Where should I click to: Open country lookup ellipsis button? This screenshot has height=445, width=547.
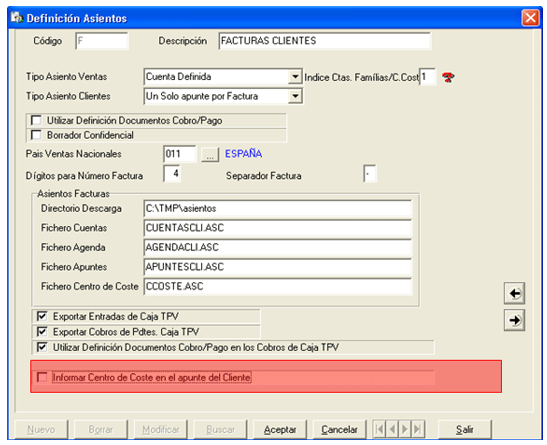[210, 154]
